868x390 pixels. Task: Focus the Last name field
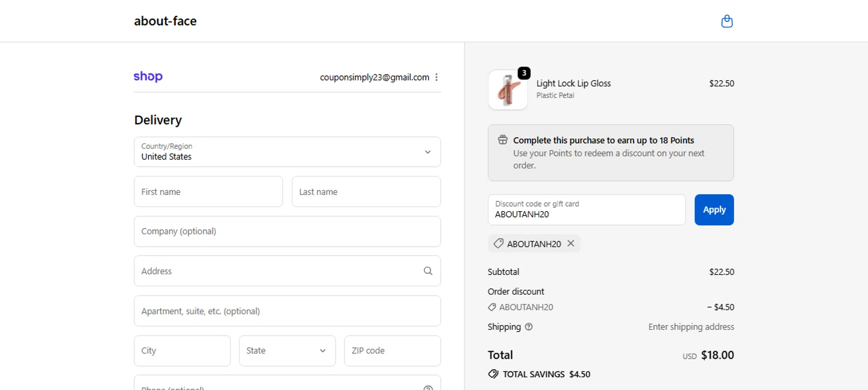pyautogui.click(x=366, y=192)
